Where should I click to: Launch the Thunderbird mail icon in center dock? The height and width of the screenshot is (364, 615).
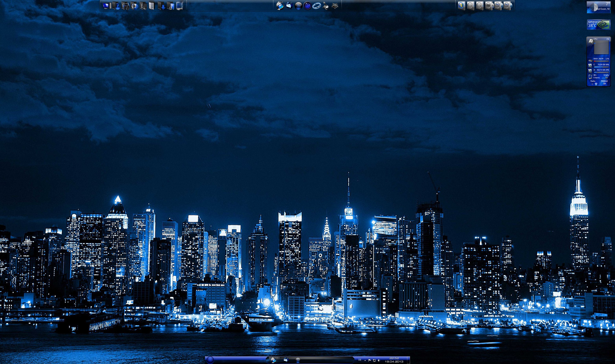[x=289, y=5]
